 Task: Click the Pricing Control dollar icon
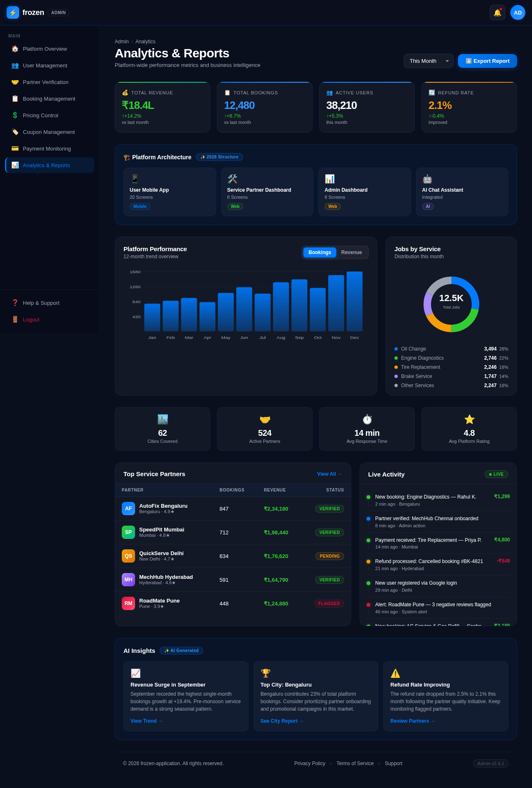tap(15, 115)
